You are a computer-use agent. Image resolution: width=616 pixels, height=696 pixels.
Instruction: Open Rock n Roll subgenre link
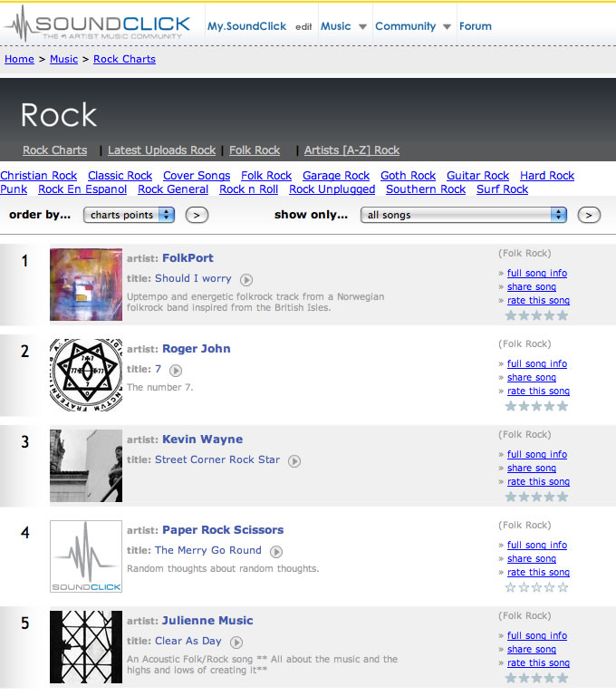click(x=248, y=189)
